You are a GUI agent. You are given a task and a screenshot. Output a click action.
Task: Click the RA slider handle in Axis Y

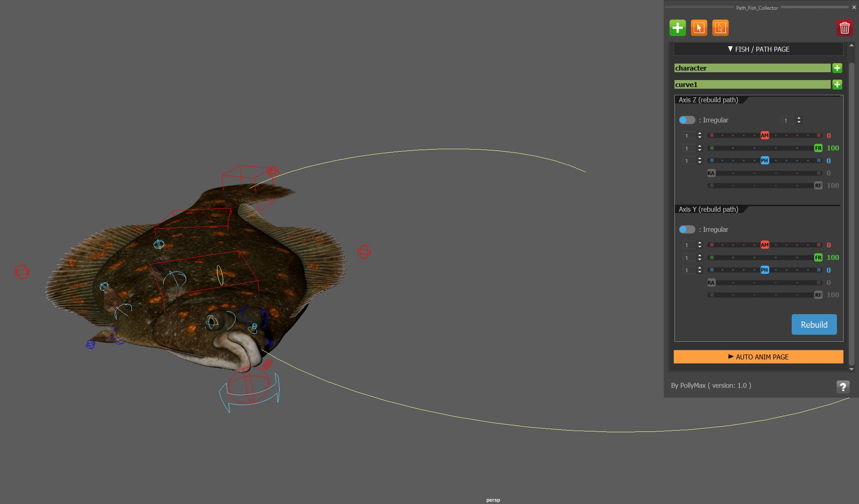pos(711,283)
